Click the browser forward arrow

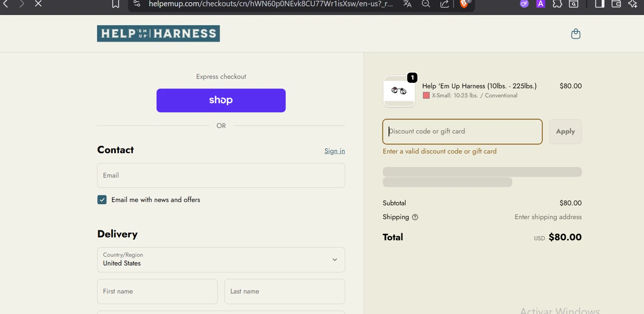click(22, 4)
